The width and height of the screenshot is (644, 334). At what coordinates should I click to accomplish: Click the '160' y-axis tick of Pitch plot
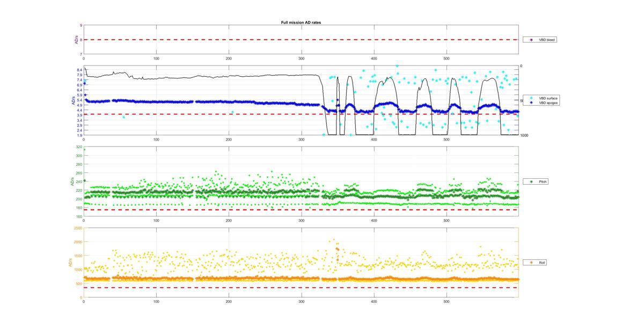pyautogui.click(x=79, y=216)
